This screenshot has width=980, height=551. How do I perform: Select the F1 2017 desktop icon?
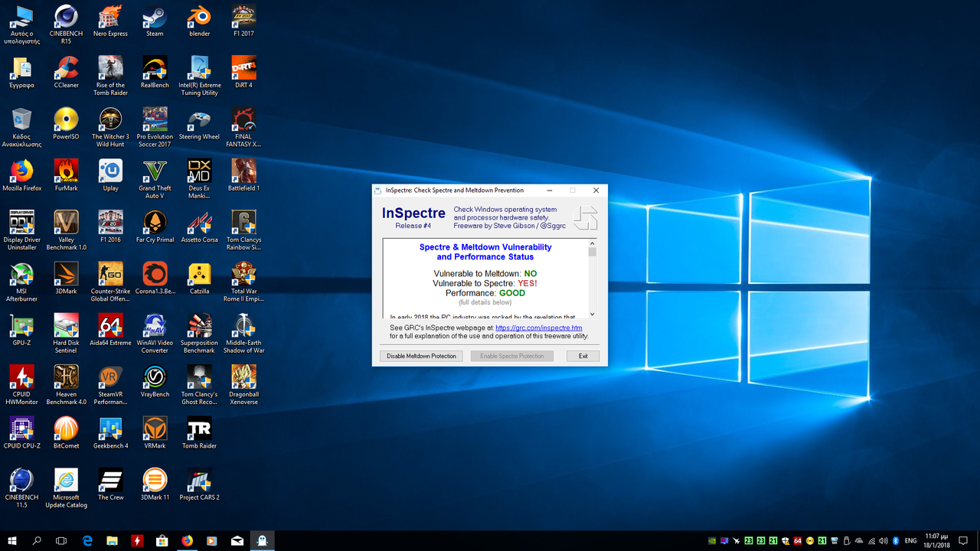coord(243,21)
